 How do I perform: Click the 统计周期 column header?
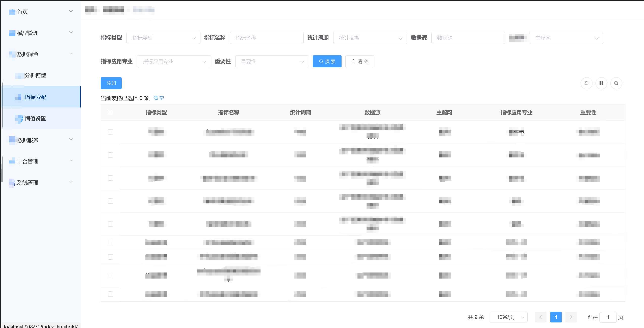click(300, 113)
